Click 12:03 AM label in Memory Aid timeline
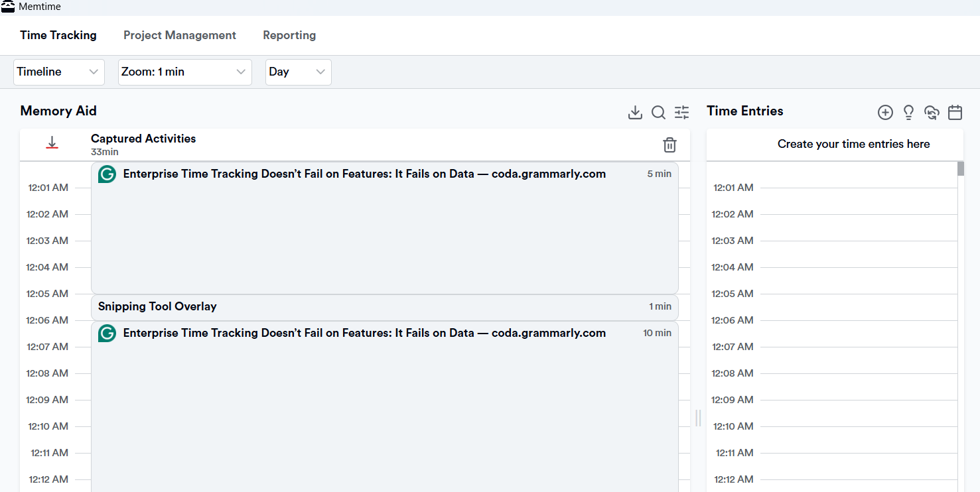 tap(47, 241)
